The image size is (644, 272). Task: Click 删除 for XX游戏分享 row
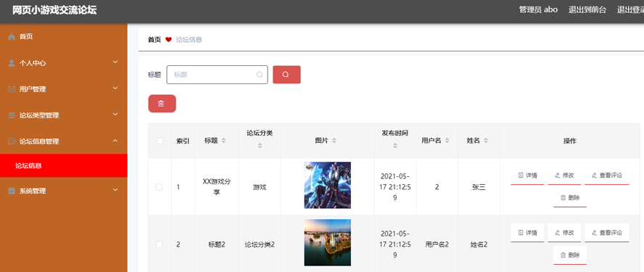click(570, 197)
